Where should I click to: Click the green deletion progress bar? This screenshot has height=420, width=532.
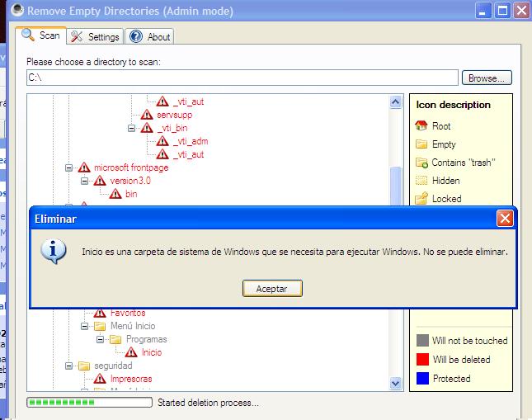90,403
